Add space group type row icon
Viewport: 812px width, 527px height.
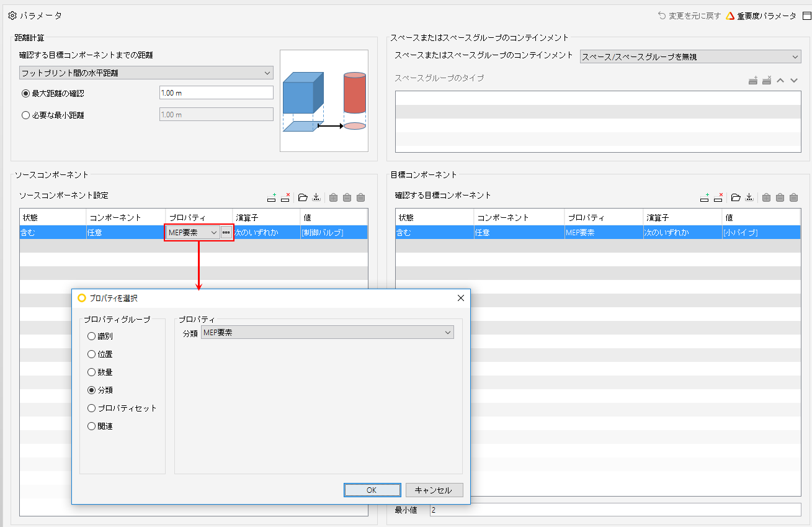click(753, 81)
